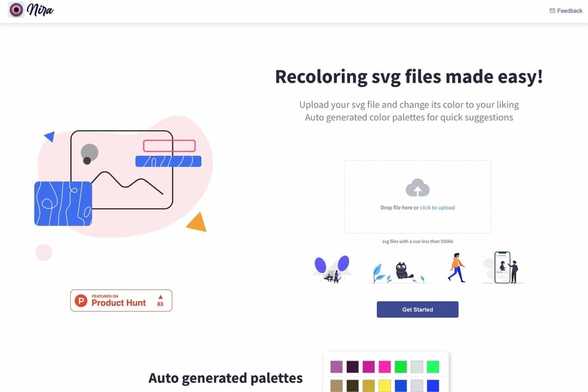Click the light purple swatch in first palette row
The image size is (588, 392).
[336, 367]
